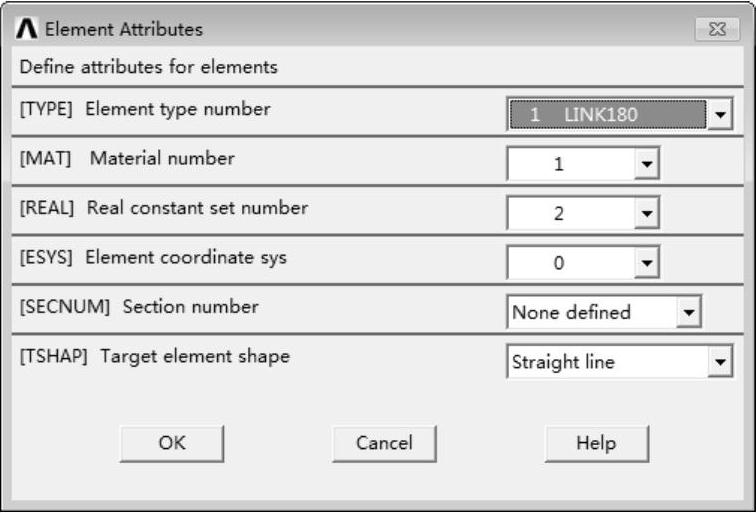Expand the Element coordinate sys dropdown arrow
The image size is (756, 513).
648,263
